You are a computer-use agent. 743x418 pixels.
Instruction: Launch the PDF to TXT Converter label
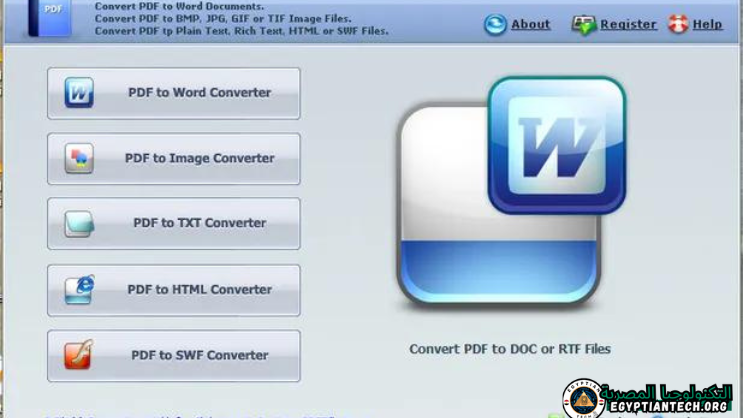click(199, 224)
